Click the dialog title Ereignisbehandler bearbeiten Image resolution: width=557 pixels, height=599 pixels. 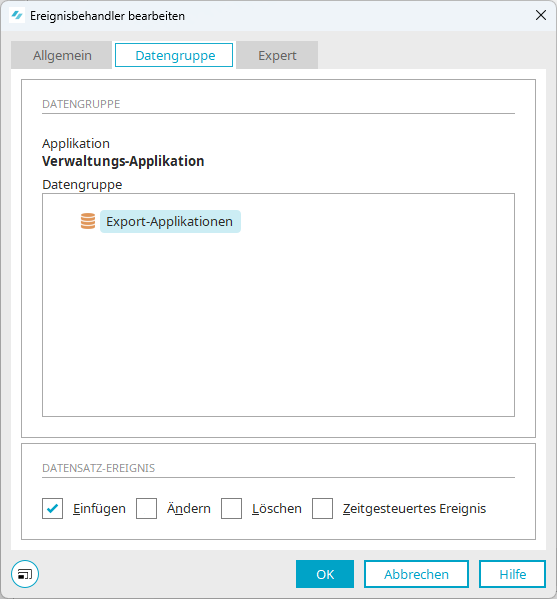(x=107, y=16)
